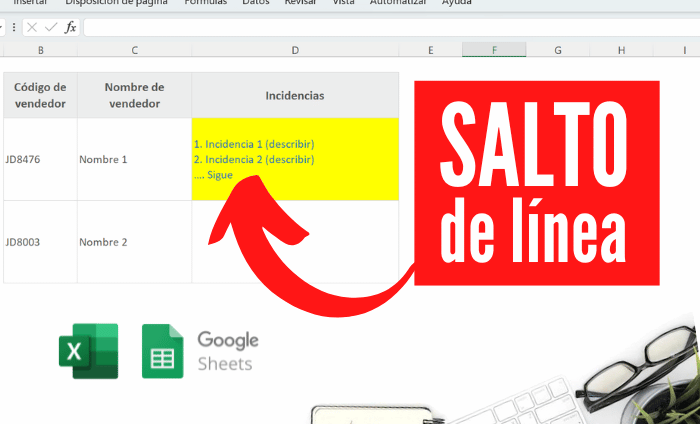Click the Vista ribbon tab
This screenshot has height=424, width=700.
click(x=343, y=3)
